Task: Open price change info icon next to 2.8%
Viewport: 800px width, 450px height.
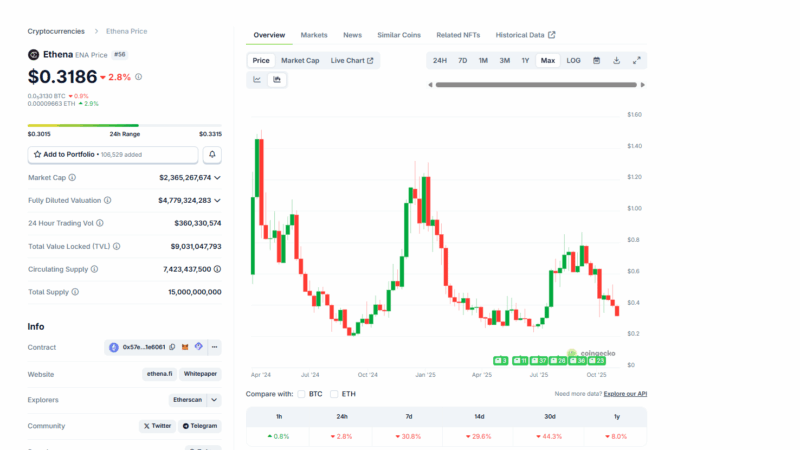Action: point(138,77)
